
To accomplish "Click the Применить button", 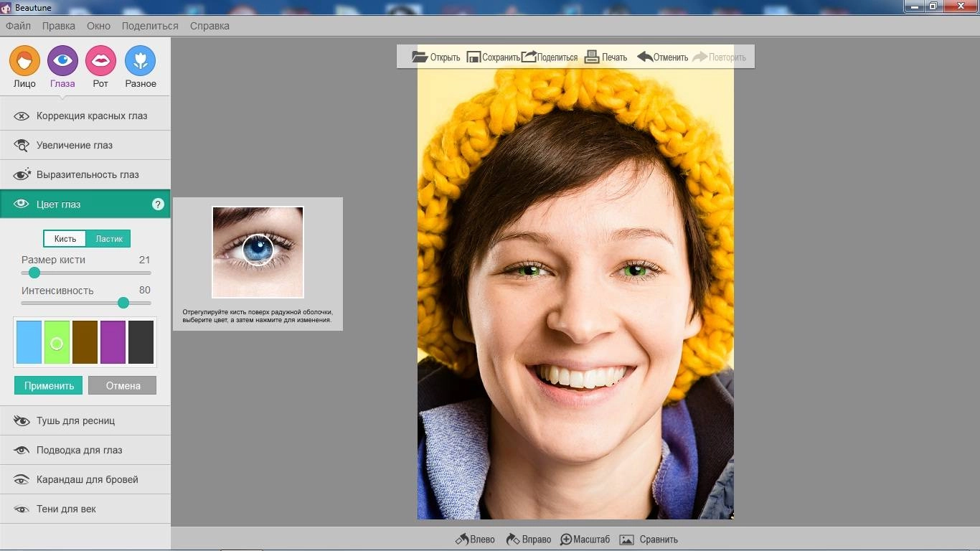I will click(x=49, y=385).
